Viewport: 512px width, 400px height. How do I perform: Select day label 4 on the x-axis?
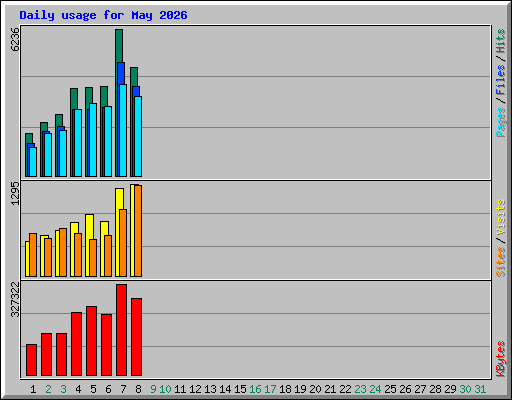point(78,389)
